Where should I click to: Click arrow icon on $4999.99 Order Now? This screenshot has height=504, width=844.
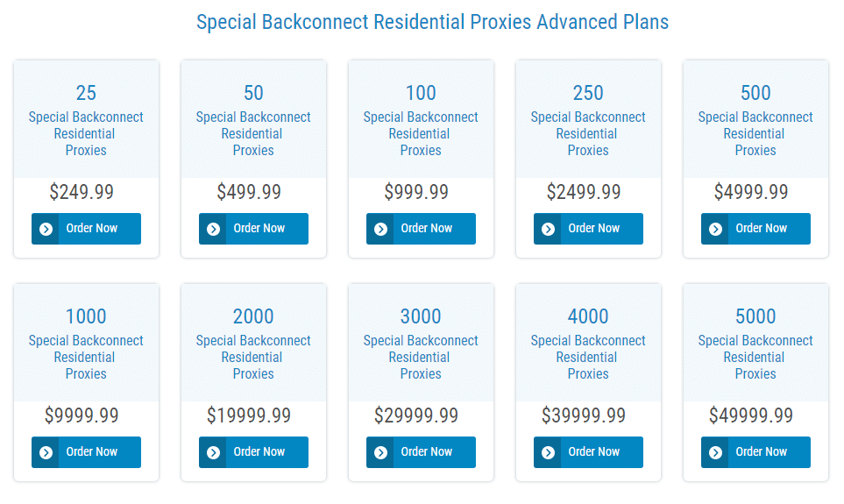(716, 229)
